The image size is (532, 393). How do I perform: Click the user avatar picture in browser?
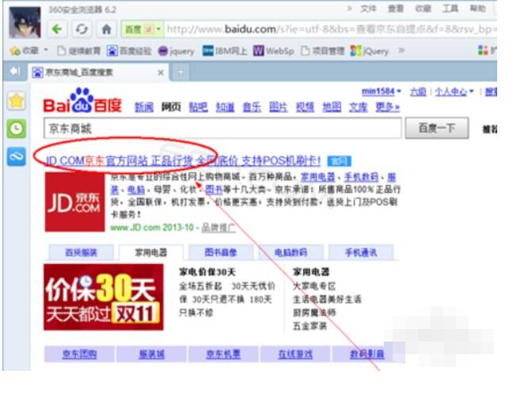pos(25,22)
